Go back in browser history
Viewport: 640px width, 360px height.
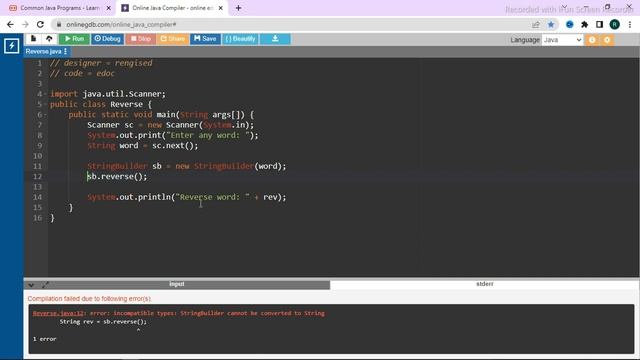10,24
